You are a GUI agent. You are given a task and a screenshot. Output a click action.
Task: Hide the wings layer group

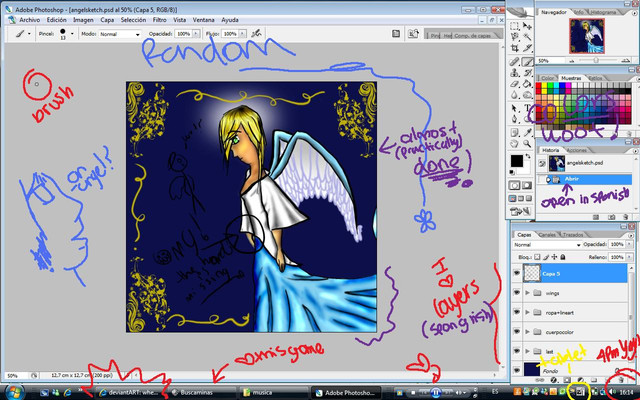(x=517, y=293)
